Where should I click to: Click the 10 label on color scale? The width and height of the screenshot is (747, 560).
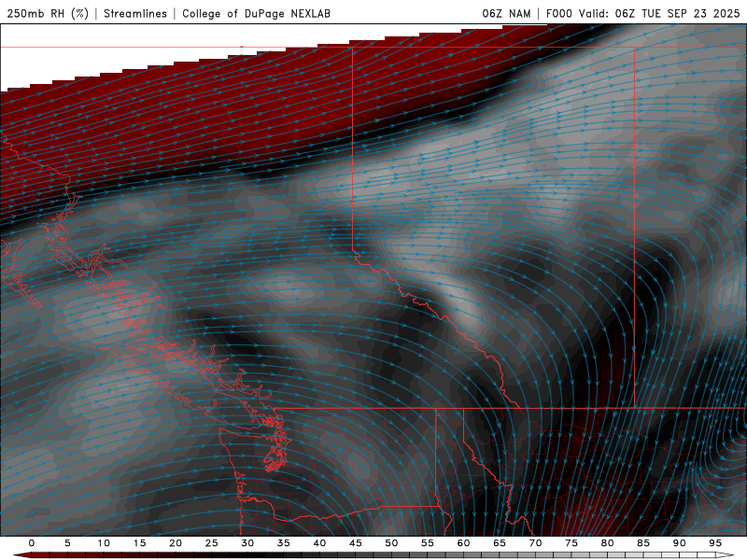pyautogui.click(x=104, y=543)
